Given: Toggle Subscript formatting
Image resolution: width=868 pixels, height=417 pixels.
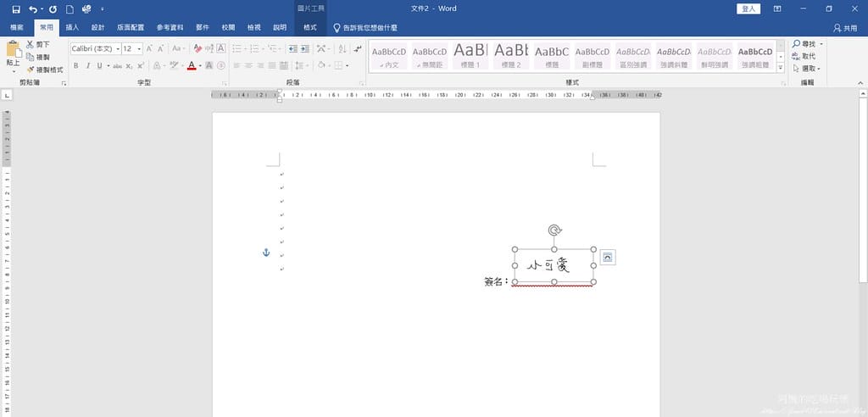Looking at the screenshot, I should (129, 65).
